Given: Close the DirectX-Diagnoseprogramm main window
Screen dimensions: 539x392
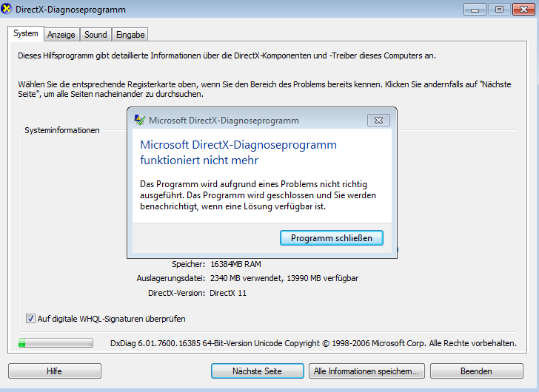Looking at the screenshot, I should 523,10.
